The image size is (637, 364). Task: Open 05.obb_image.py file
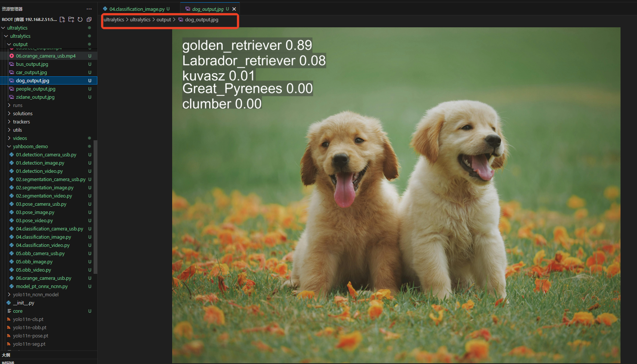click(x=49, y=261)
